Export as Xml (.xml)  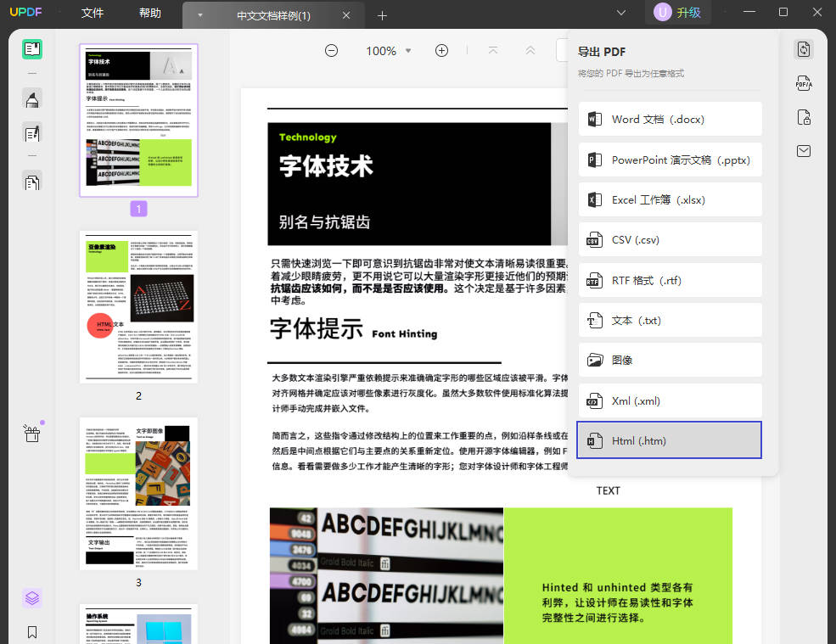(670, 400)
